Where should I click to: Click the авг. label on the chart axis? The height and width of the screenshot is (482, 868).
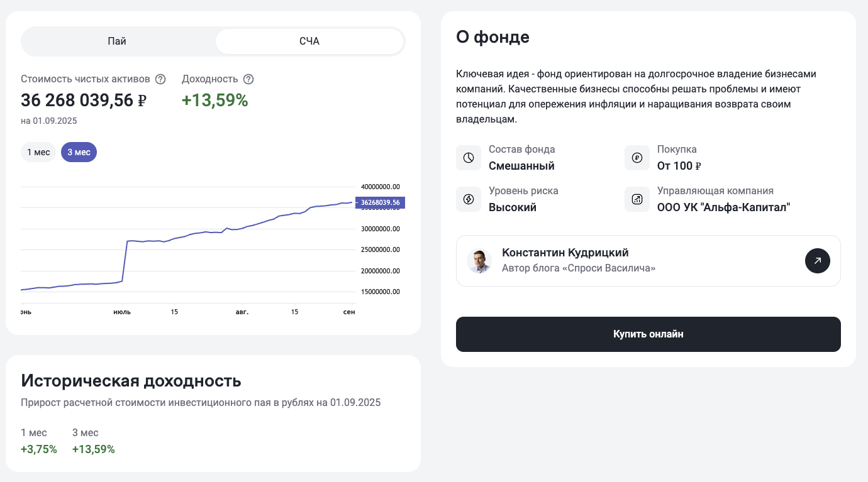click(x=242, y=310)
